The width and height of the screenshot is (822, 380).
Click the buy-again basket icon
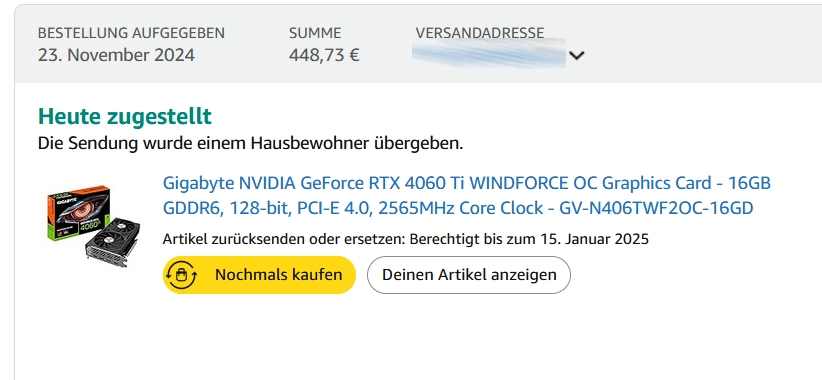[x=181, y=275]
